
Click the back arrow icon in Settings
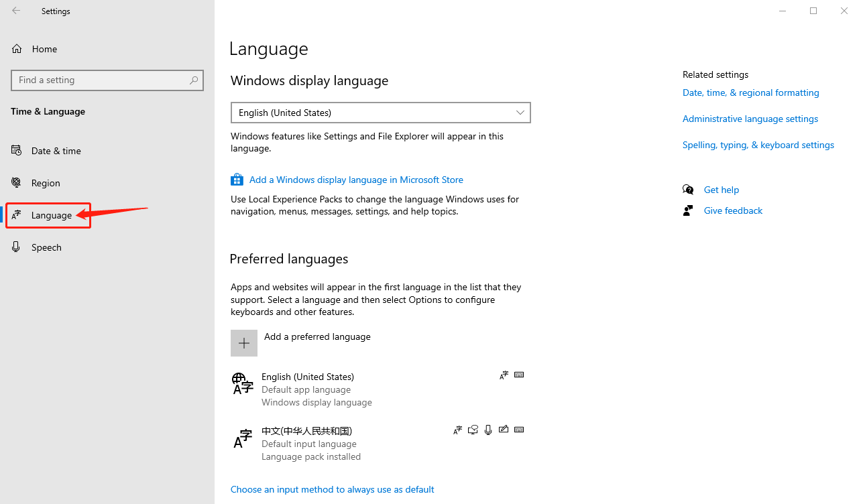tap(16, 11)
